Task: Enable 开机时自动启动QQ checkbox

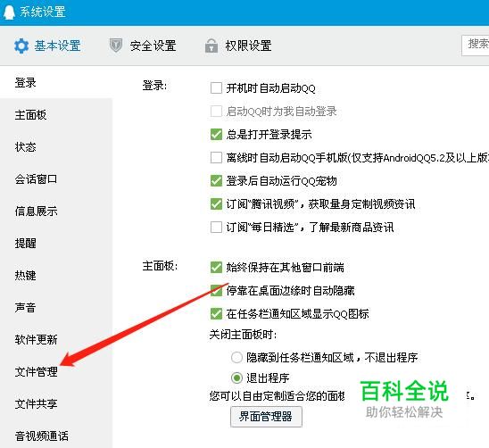Action: (x=216, y=88)
